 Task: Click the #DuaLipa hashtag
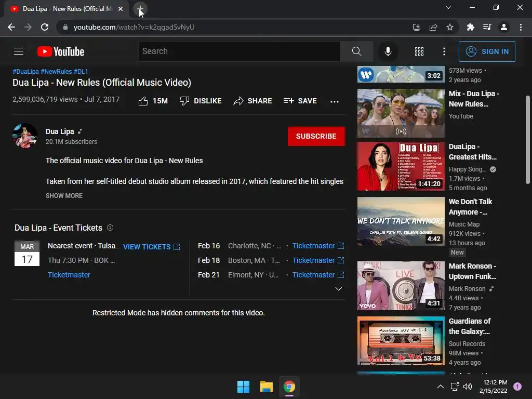click(x=26, y=72)
